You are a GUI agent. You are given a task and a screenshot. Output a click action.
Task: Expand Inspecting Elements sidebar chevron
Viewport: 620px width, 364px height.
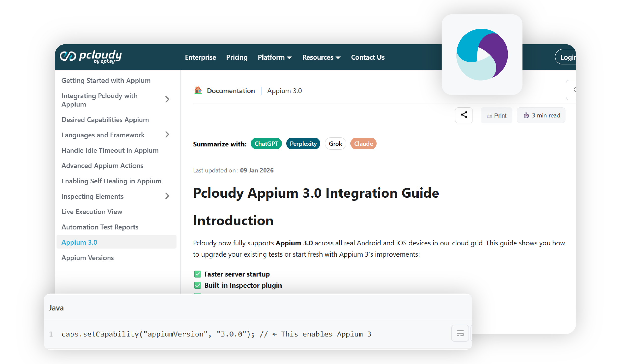click(167, 196)
